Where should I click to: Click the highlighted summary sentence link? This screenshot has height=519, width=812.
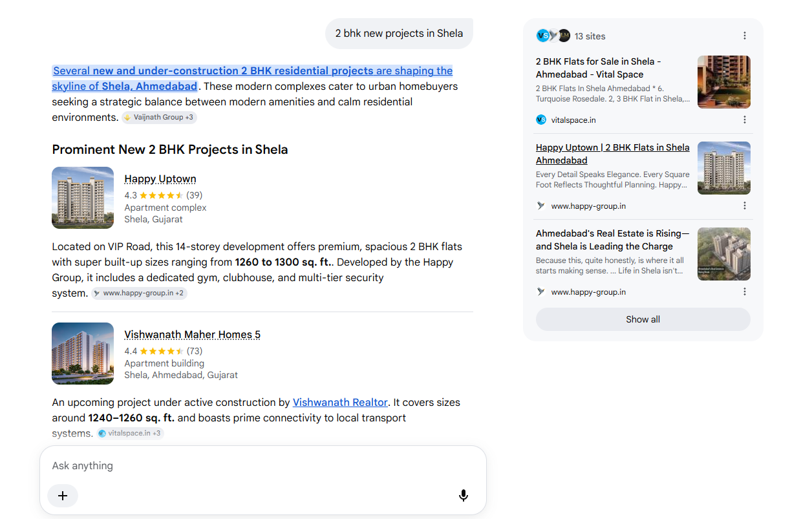pos(252,78)
